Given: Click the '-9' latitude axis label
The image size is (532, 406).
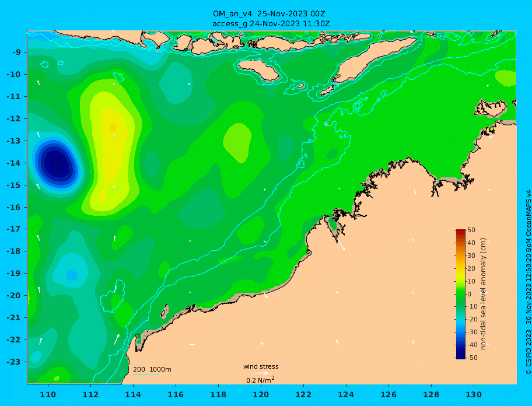Looking at the screenshot, I should [x=16, y=52].
